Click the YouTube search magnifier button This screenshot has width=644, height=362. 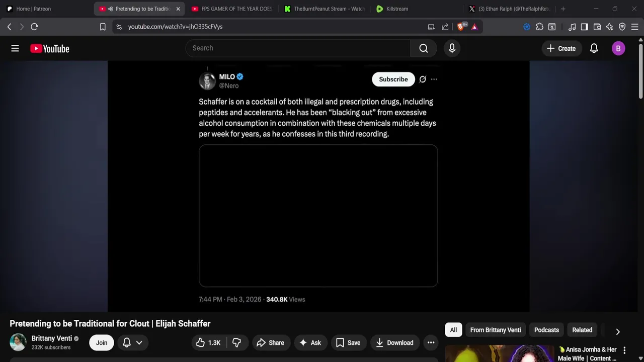pos(424,48)
